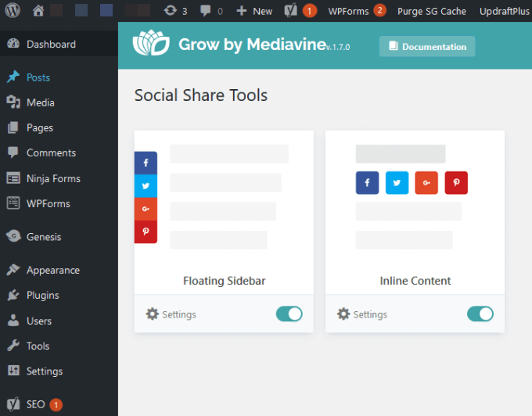
Task: Click the SEO notification badge
Action: pyautogui.click(x=56, y=404)
